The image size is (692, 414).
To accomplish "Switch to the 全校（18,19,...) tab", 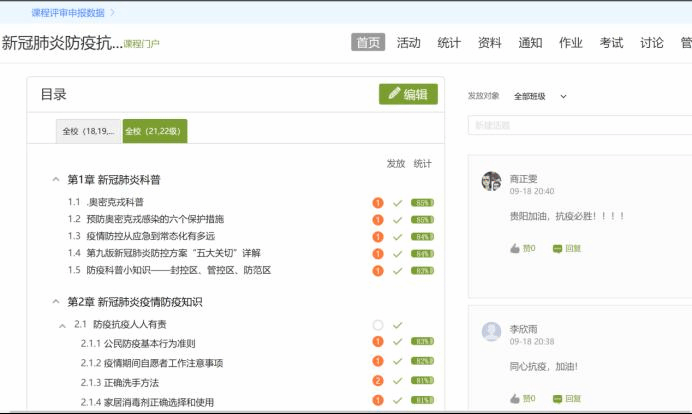I will (88, 131).
